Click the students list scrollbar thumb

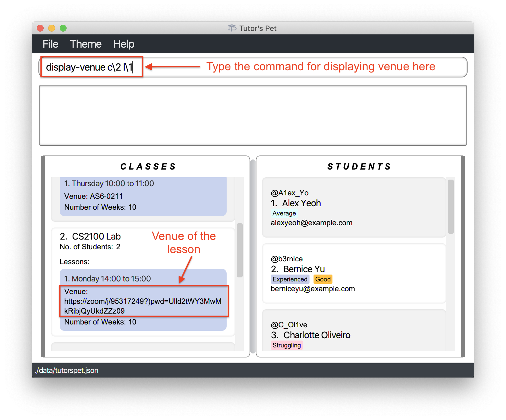click(451, 207)
